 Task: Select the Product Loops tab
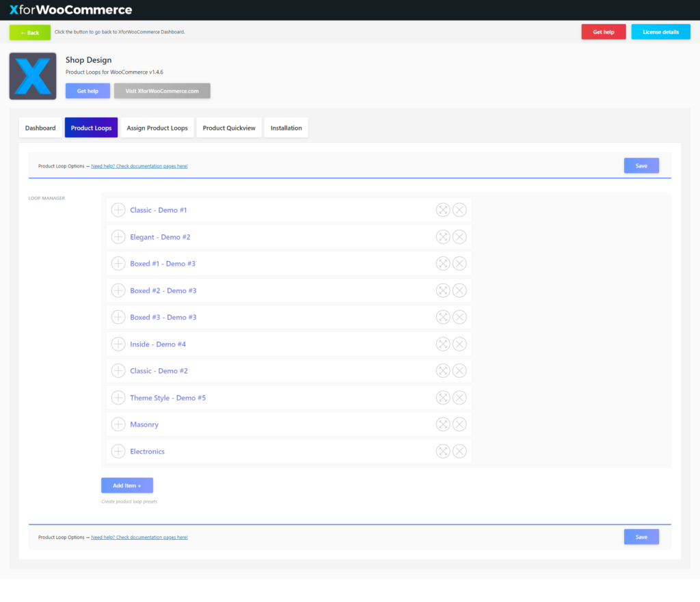pos(91,128)
